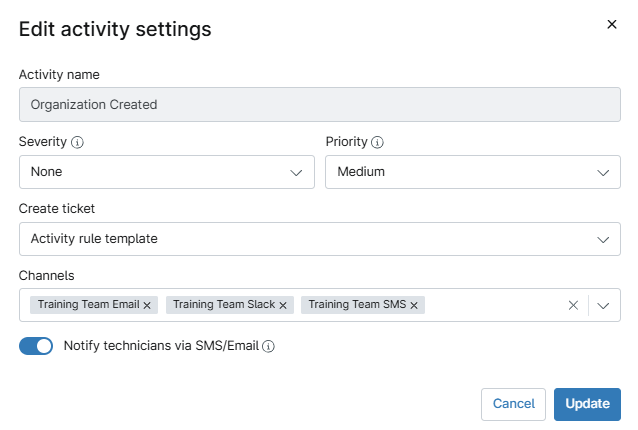Click the Update button
The width and height of the screenshot is (638, 430).
click(587, 404)
